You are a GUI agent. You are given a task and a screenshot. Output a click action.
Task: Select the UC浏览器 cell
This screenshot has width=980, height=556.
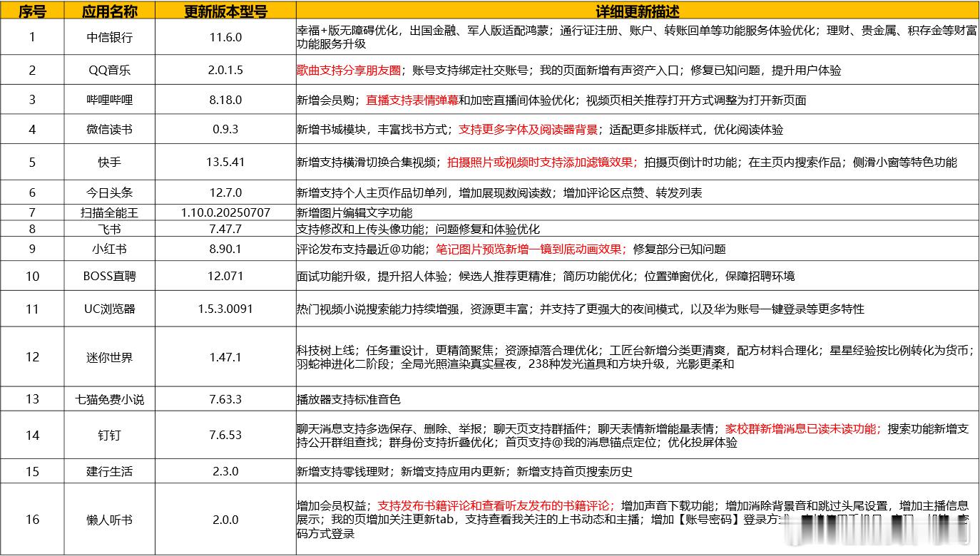click(109, 309)
